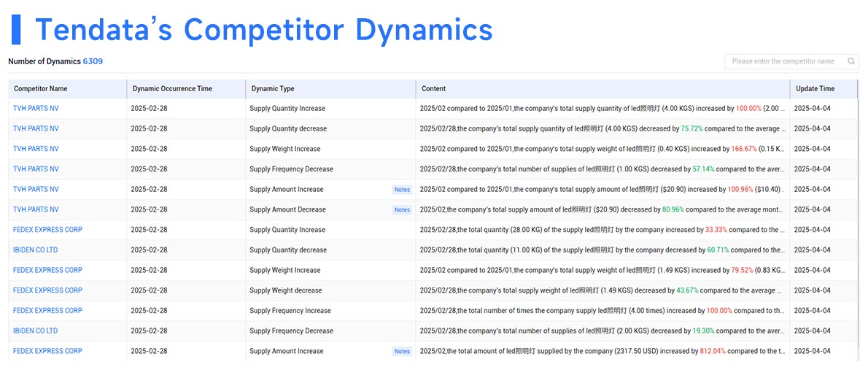Open FEDEX EXPRESS CORP in Supply Weight decrease row
Viewport: 868px width, 367px height.
coord(47,290)
